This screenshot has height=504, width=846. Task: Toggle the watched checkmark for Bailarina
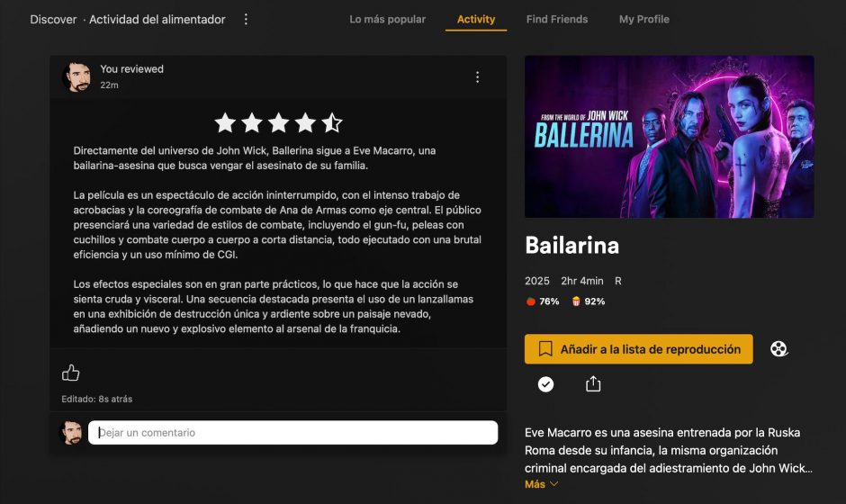tap(545, 384)
